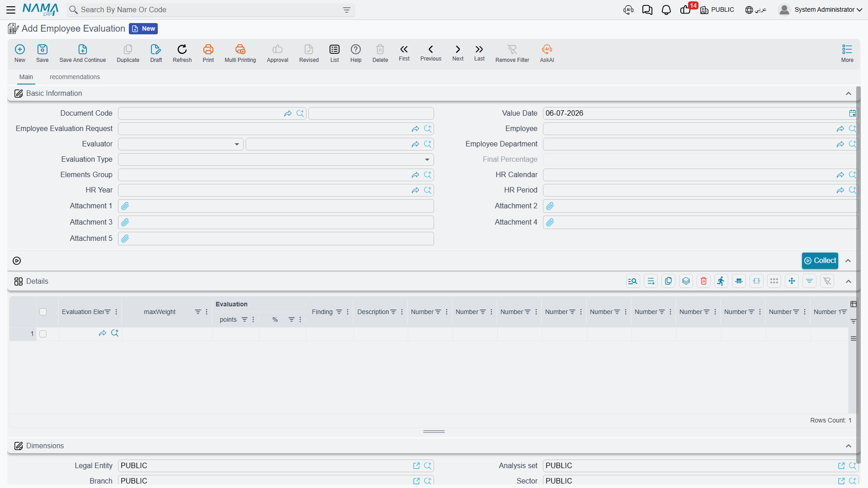
Task: Click the Print icon
Action: click(x=208, y=53)
